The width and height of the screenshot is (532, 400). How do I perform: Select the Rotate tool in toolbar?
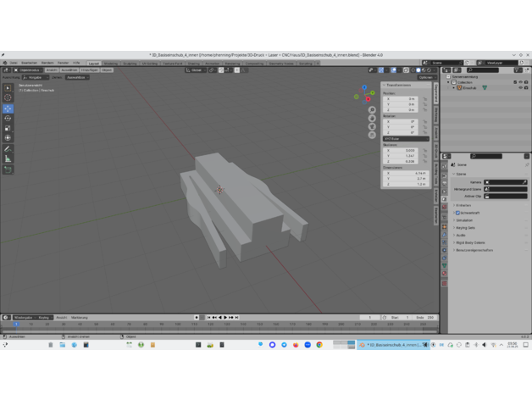[8, 119]
